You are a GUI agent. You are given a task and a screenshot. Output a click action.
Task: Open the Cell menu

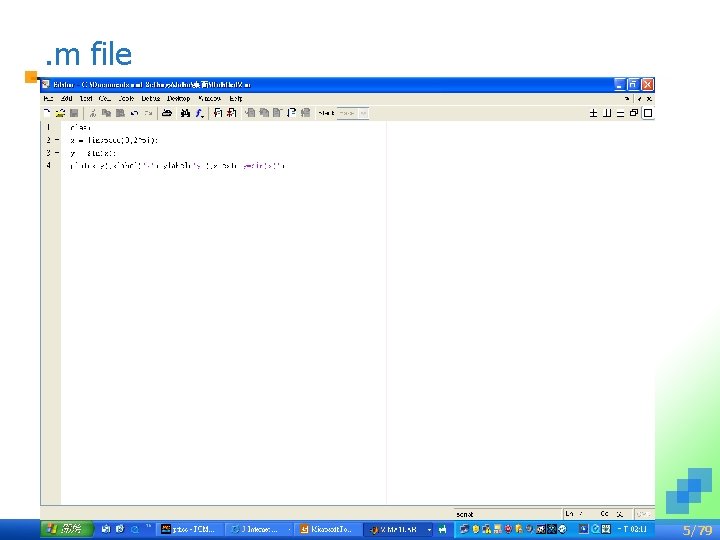pos(105,99)
